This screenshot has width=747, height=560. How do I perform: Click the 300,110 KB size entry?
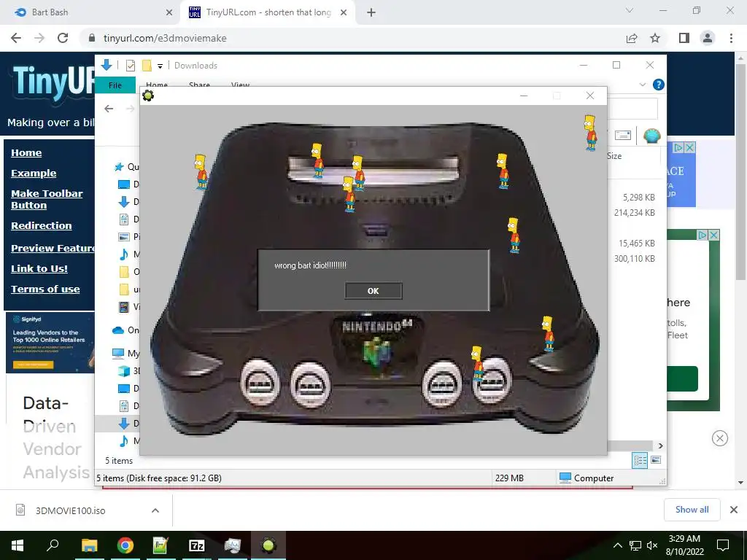(634, 259)
